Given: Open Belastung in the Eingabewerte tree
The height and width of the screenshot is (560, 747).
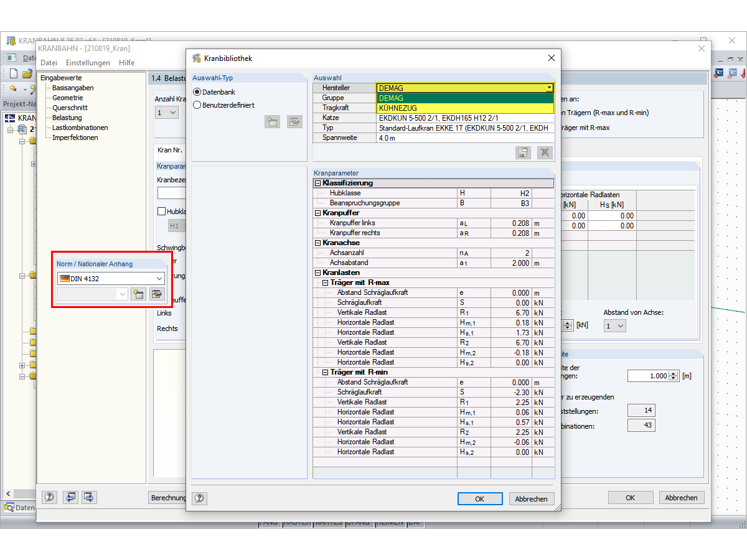Looking at the screenshot, I should click(67, 118).
